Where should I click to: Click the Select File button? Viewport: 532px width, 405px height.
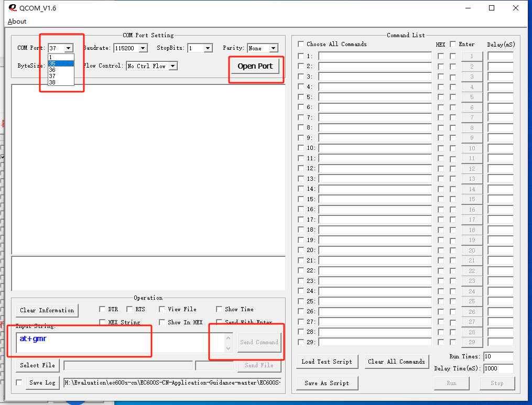[x=37, y=365]
